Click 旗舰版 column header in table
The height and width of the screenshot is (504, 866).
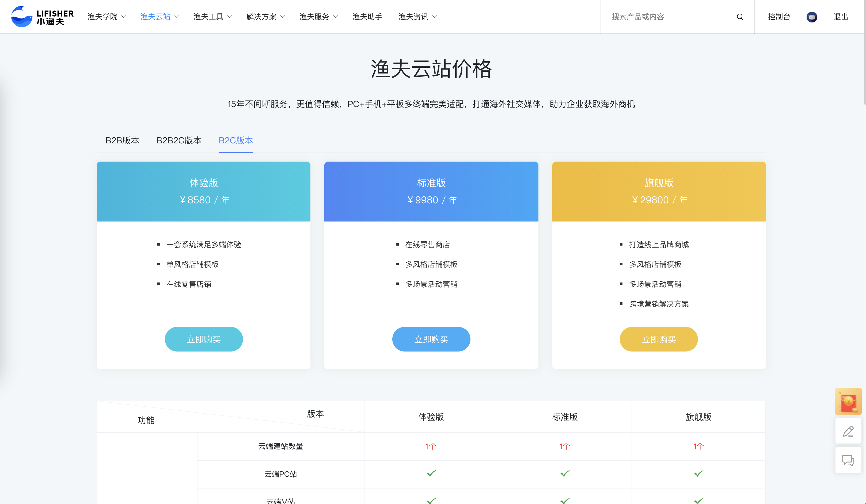[x=698, y=417]
